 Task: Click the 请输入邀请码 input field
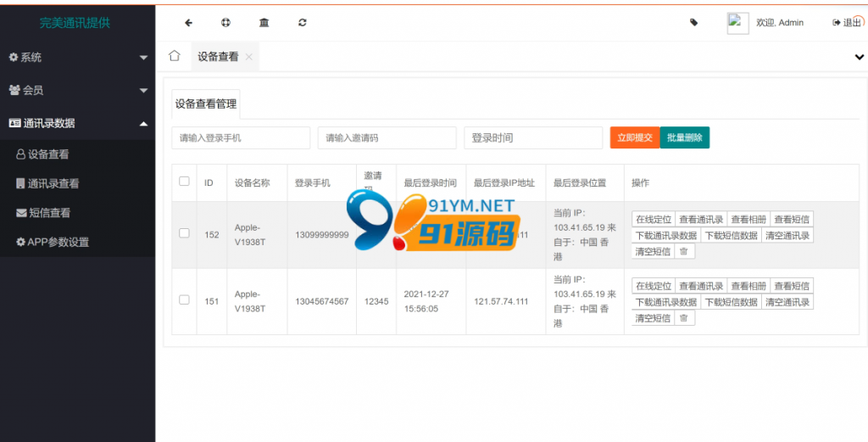387,138
